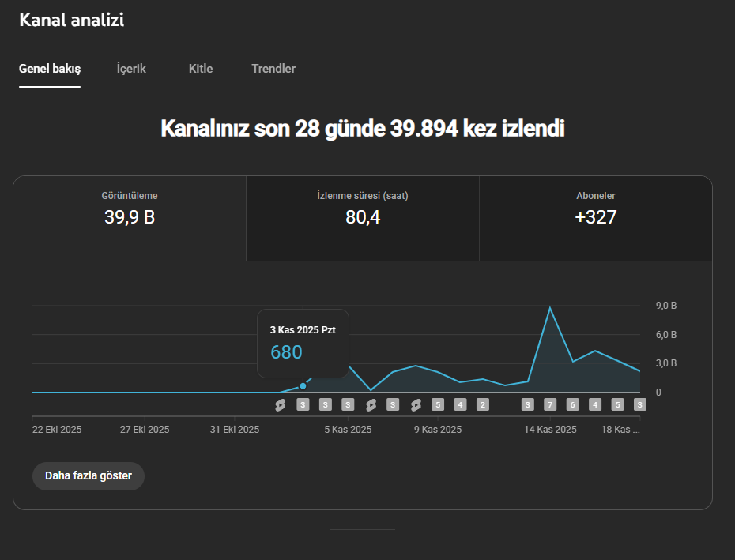Screen dimensions: 735x560
Task: Click the '27 Eki 2025' axis label
Action: point(145,430)
